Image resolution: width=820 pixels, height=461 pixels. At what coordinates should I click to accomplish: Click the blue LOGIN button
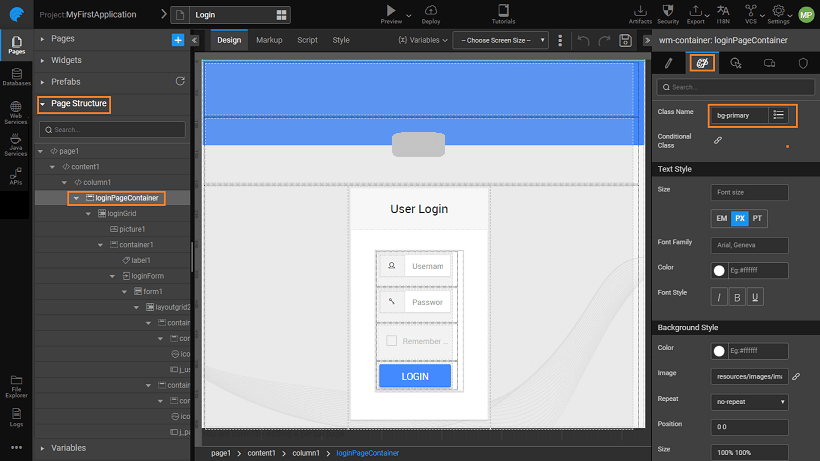tap(414, 376)
